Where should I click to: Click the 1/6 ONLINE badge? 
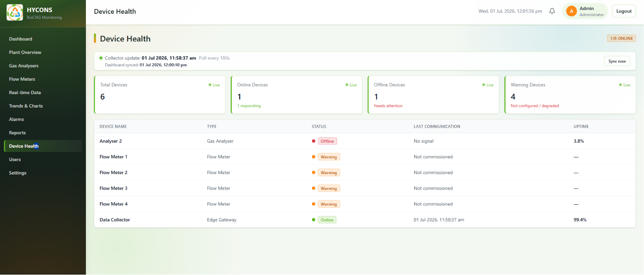621,38
